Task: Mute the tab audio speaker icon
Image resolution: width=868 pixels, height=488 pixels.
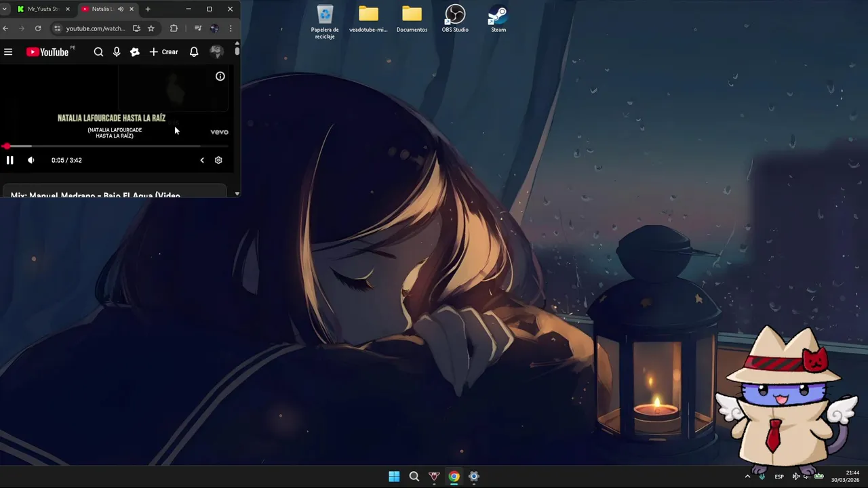Action: tap(121, 9)
